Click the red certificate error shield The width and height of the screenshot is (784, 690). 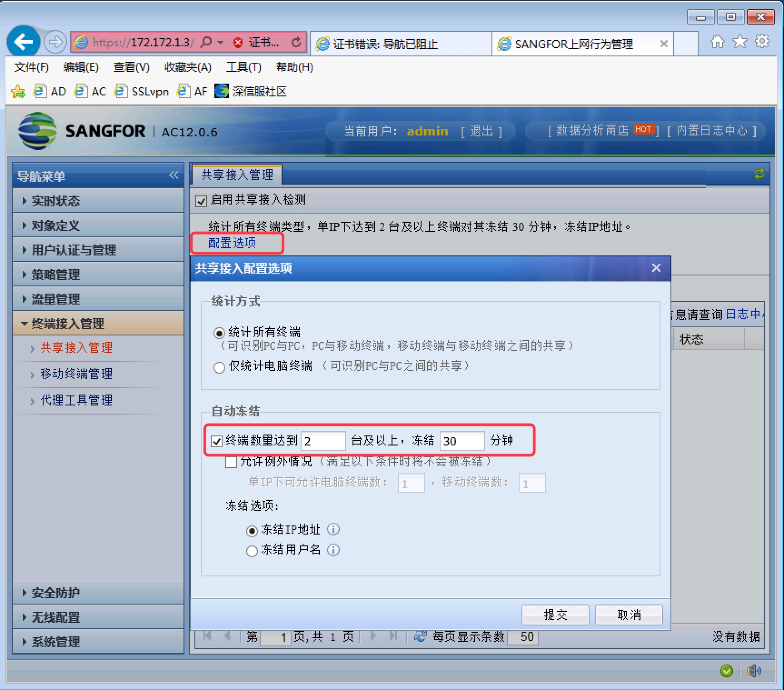click(238, 43)
